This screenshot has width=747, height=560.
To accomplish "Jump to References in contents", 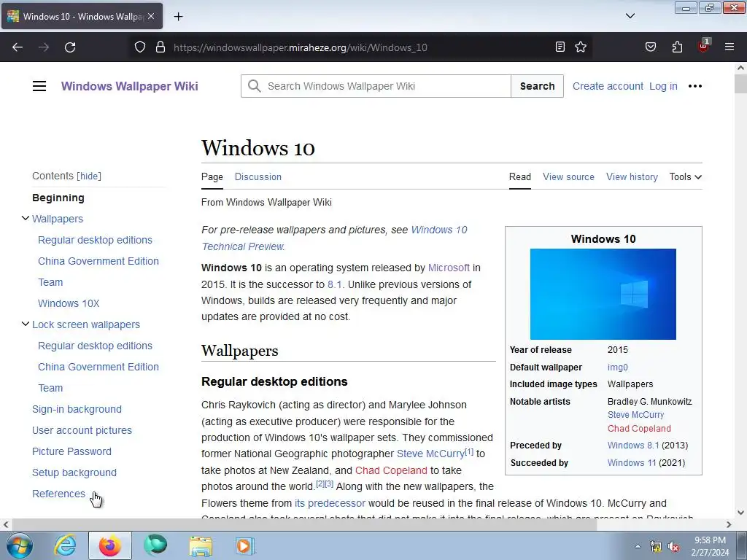I will (58, 494).
